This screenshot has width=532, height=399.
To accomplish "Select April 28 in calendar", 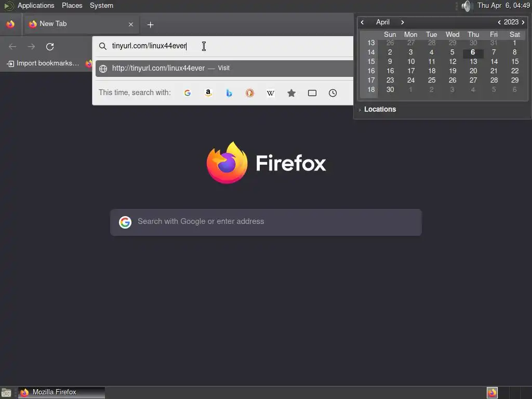I will tap(494, 80).
